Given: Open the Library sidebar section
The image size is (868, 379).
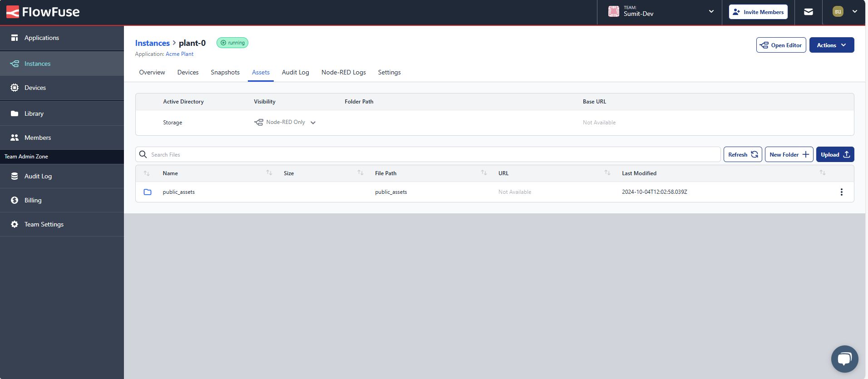Looking at the screenshot, I should tap(62, 113).
